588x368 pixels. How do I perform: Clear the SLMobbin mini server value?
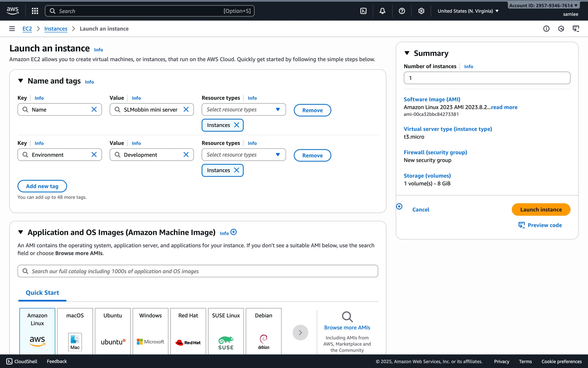tap(186, 109)
